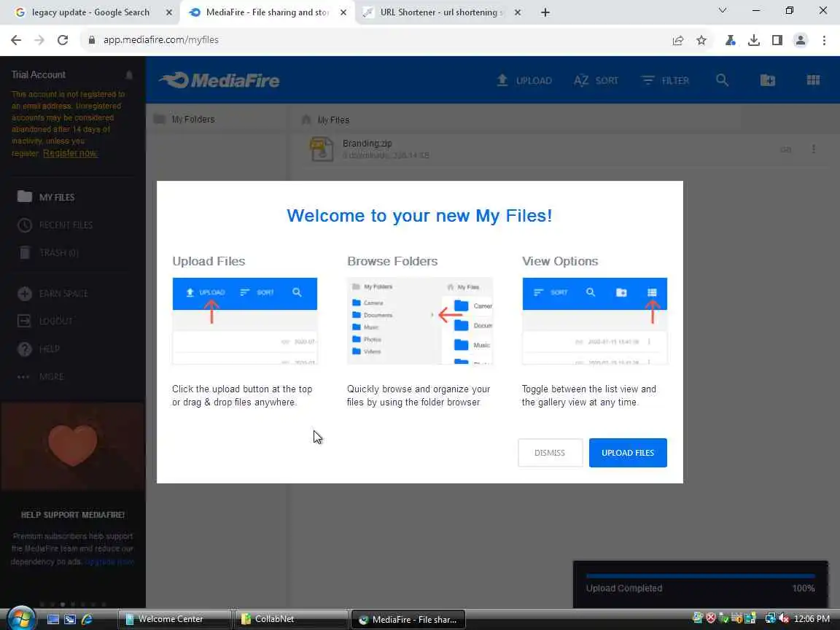This screenshot has width=840, height=630.
Task: Toggle the grid view icon
Action: pos(813,80)
